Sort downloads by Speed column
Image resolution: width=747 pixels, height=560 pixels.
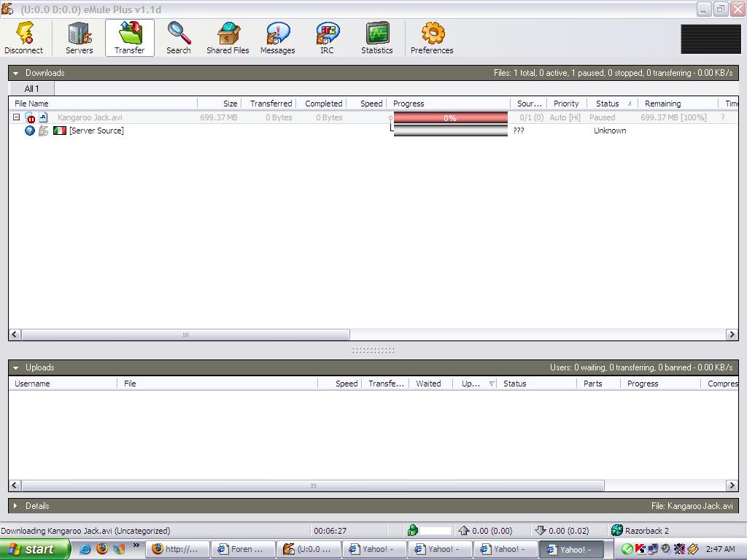pyautogui.click(x=366, y=104)
